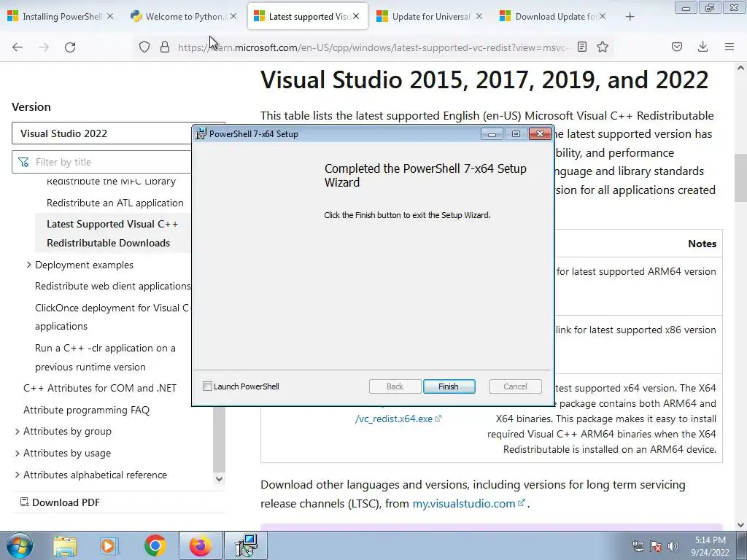Open the volume speaker tray icon

(x=673, y=546)
